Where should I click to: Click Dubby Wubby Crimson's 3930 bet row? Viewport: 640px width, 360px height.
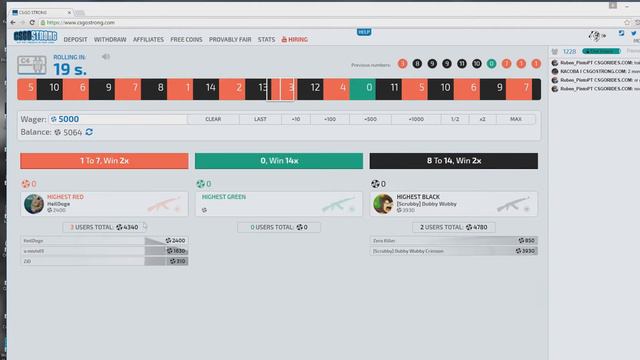point(454,251)
